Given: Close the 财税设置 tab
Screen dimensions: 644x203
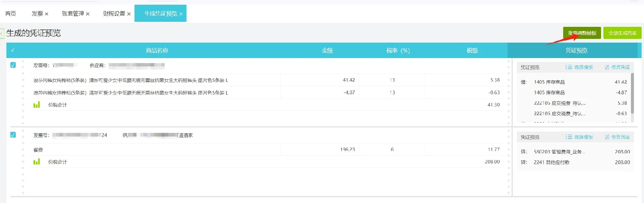Looking at the screenshot, I should [x=129, y=14].
